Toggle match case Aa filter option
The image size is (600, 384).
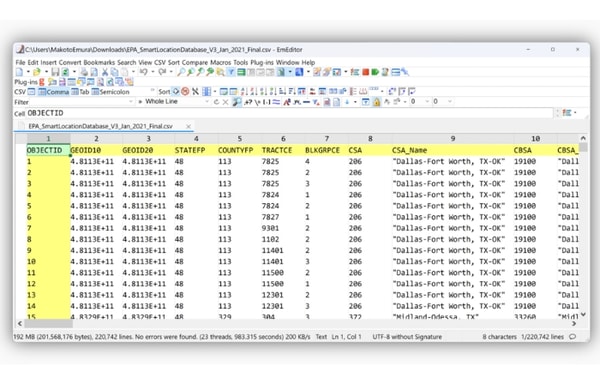(287, 102)
